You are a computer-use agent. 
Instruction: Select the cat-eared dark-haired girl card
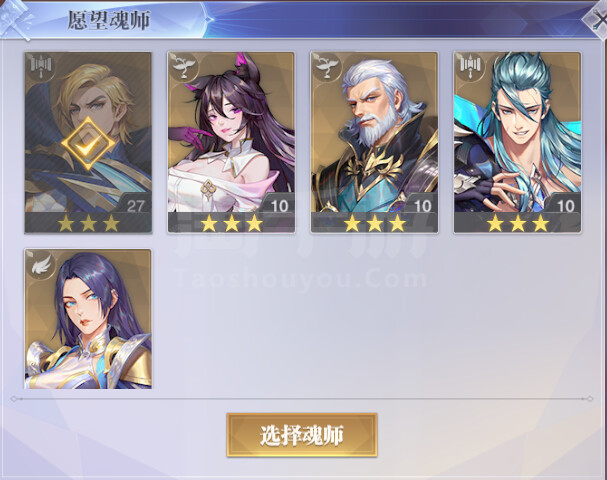[231, 142]
